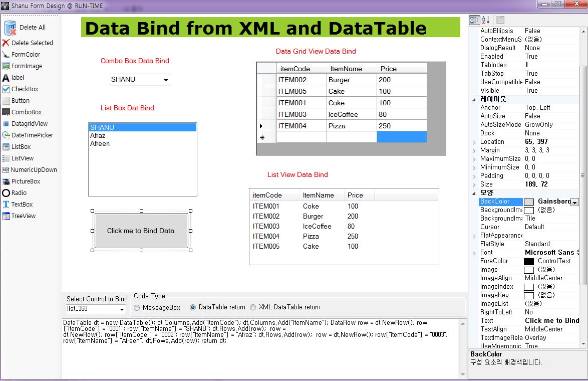Select the DateTimePicker tool icon

tap(6, 135)
